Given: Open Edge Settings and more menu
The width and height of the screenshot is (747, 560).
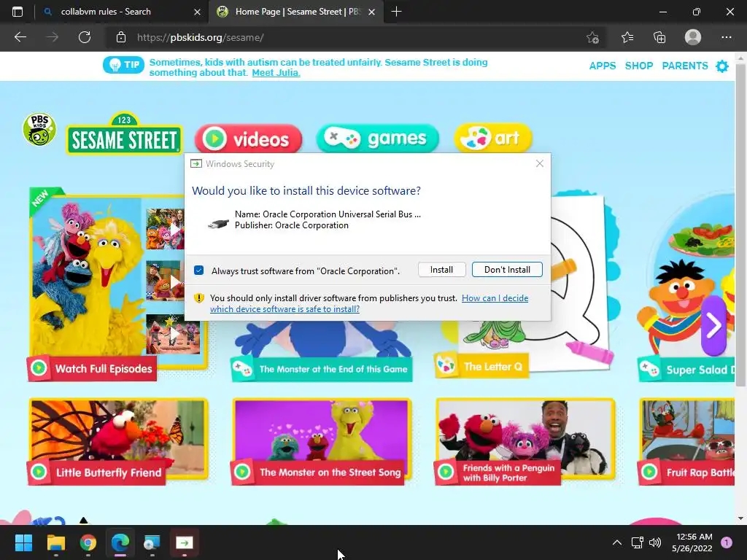Looking at the screenshot, I should pos(726,37).
